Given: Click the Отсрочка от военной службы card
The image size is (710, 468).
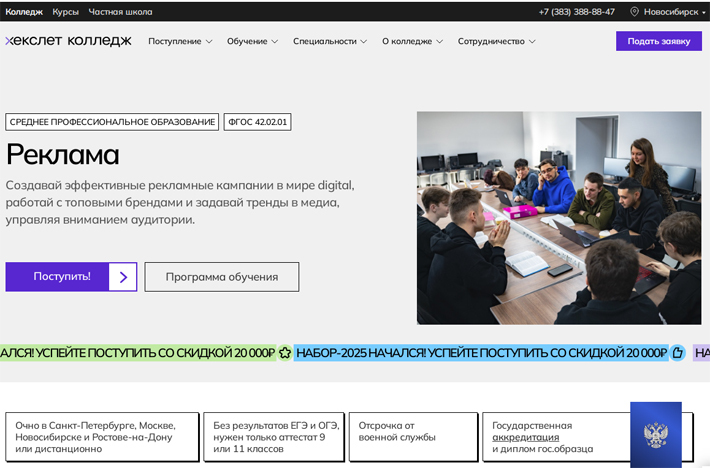Looking at the screenshot, I should pos(413,437).
